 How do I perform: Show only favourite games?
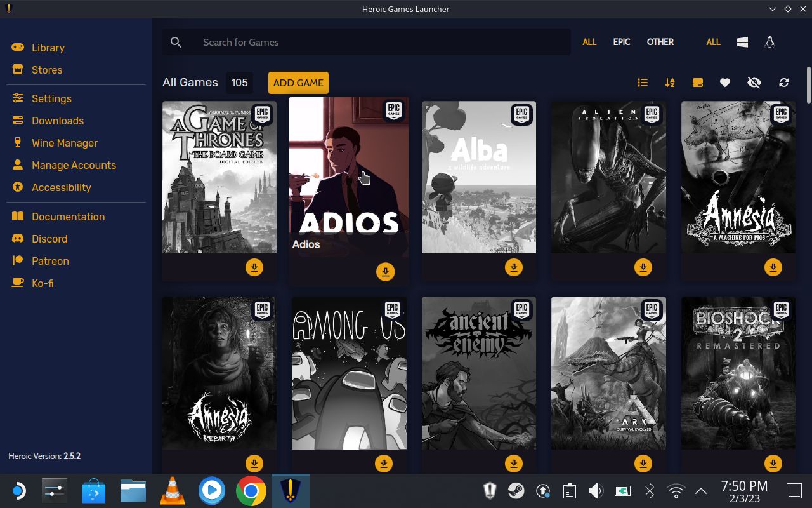[725, 83]
